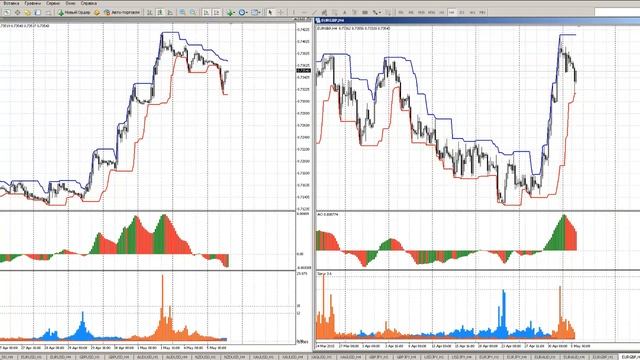
Task: Toggle Chart Shift from right border
Action: click(217, 13)
